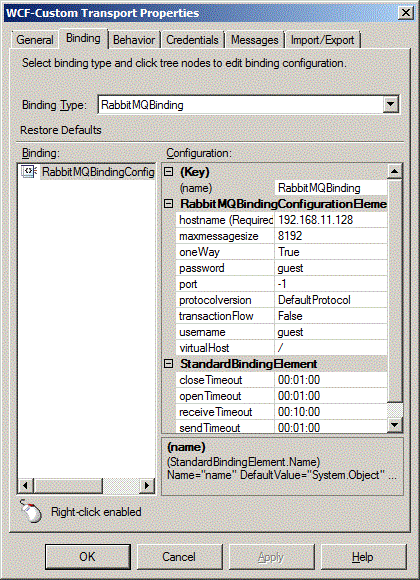Collapse the StandardBindingElement category
Image resolution: width=420 pixels, height=580 pixels.
coord(169,364)
